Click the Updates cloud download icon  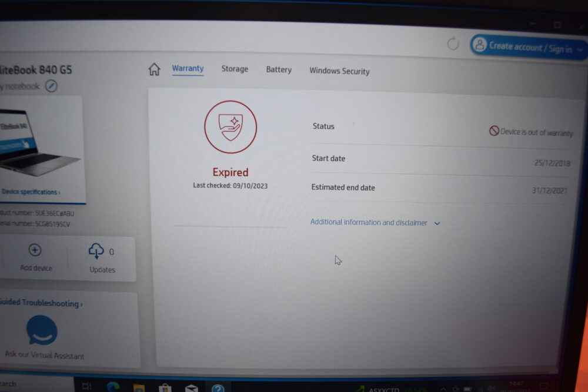pyautogui.click(x=96, y=251)
